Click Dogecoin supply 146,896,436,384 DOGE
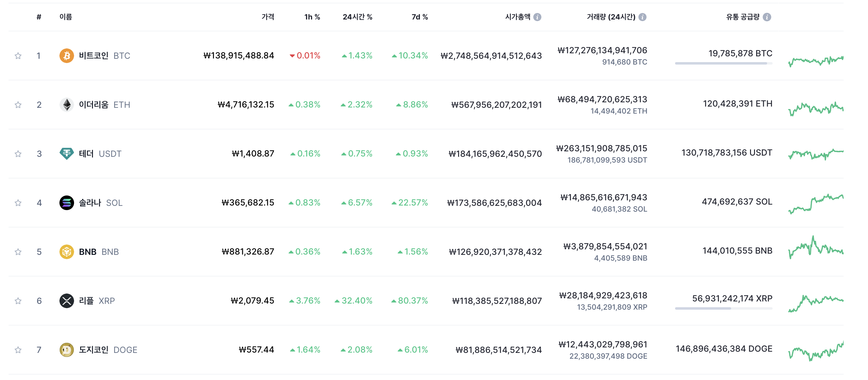Viewport: 868px width, 380px height. 724,349
